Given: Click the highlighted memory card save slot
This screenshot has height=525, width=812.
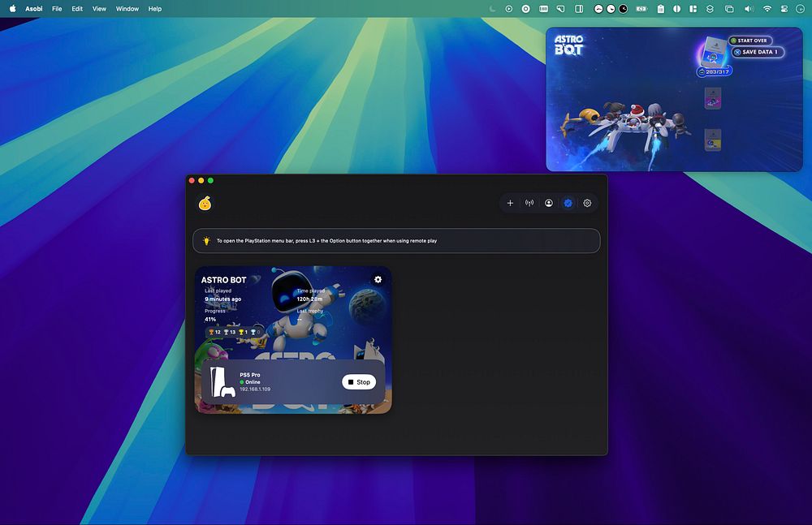Looking at the screenshot, I should pyautogui.click(x=715, y=51).
